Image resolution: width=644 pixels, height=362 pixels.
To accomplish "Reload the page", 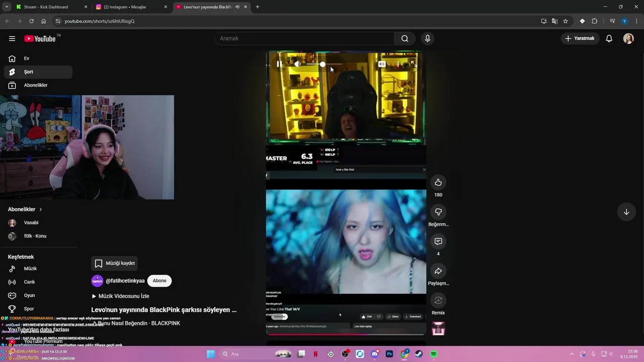I will pos(31,21).
